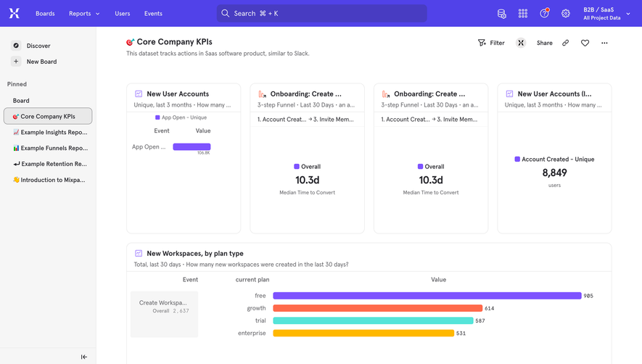Viewport: 642px width, 364px height.
Task: Click New Board in the sidebar
Action: click(42, 62)
